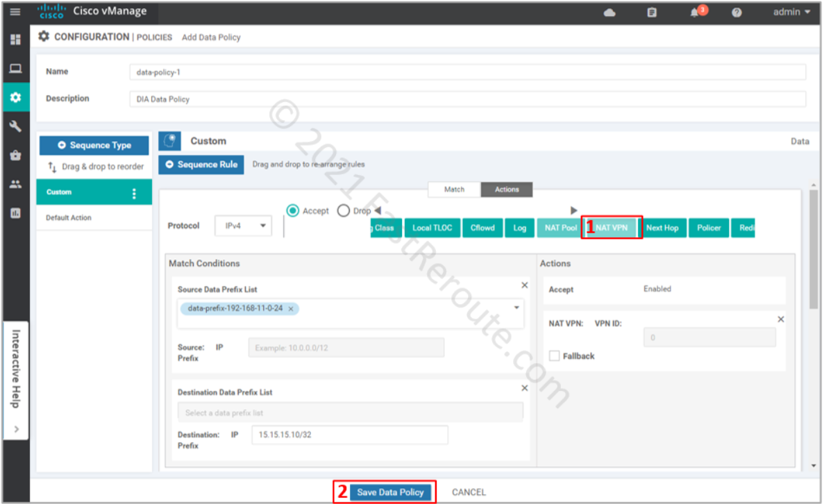The image size is (824, 504).
Task: Open the Configuration gear icon in sidebar
Action: click(x=14, y=97)
